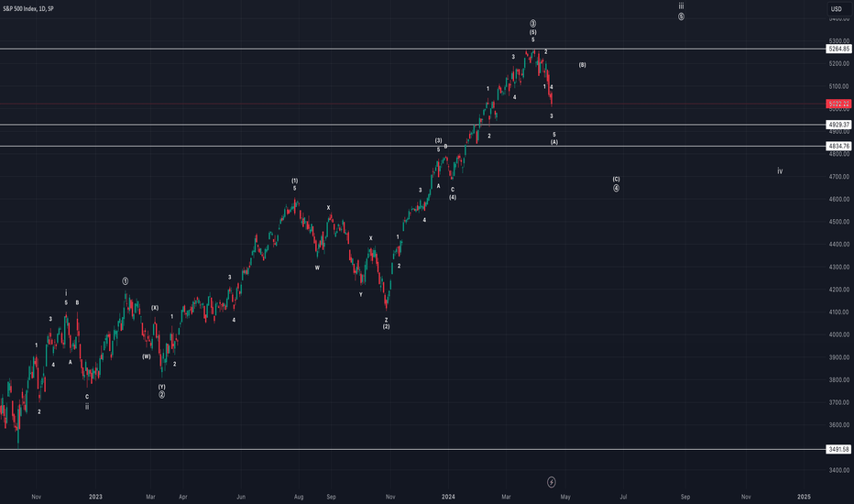
Task: Select the (Y) wave label
Action: tap(162, 387)
